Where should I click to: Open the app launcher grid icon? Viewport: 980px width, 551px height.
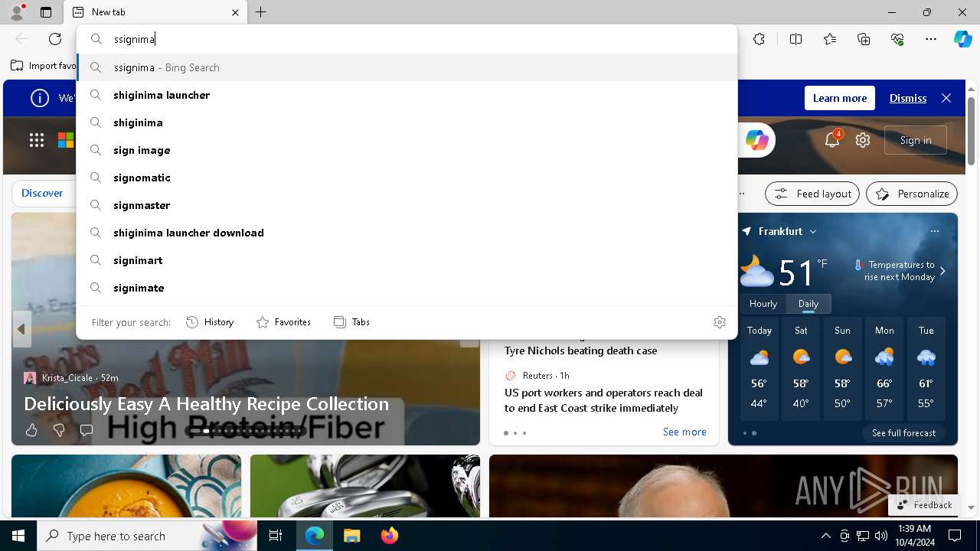(x=37, y=140)
